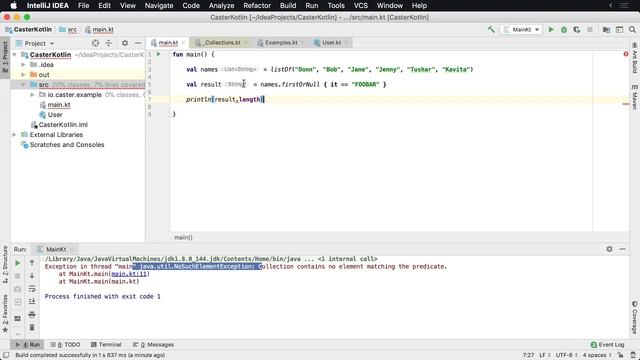The width and height of the screenshot is (640, 360).
Task: Open the main.kt:11 stack trace link
Action: (x=129, y=274)
